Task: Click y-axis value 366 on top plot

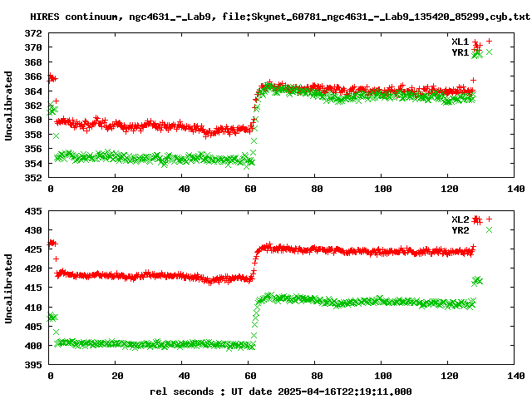Action: pos(33,76)
